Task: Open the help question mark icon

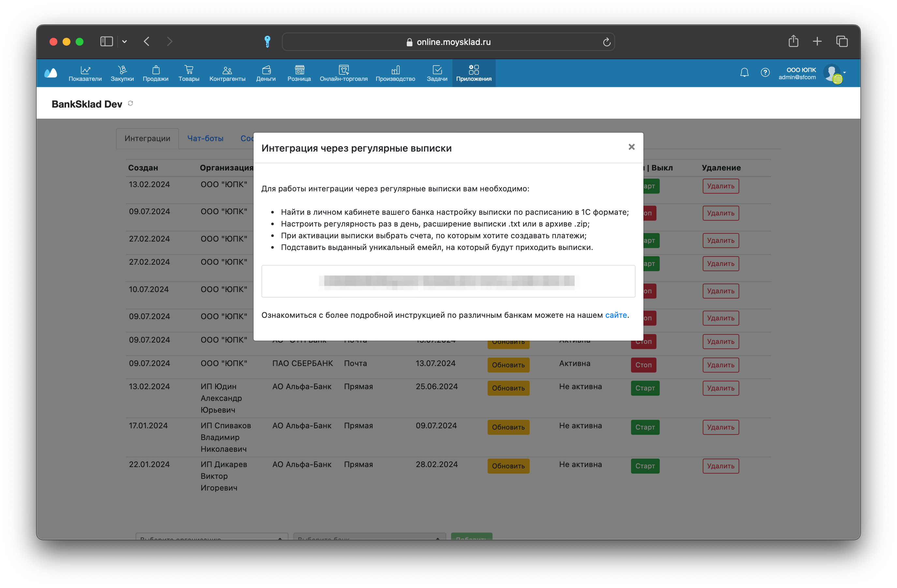Action: pyautogui.click(x=765, y=72)
